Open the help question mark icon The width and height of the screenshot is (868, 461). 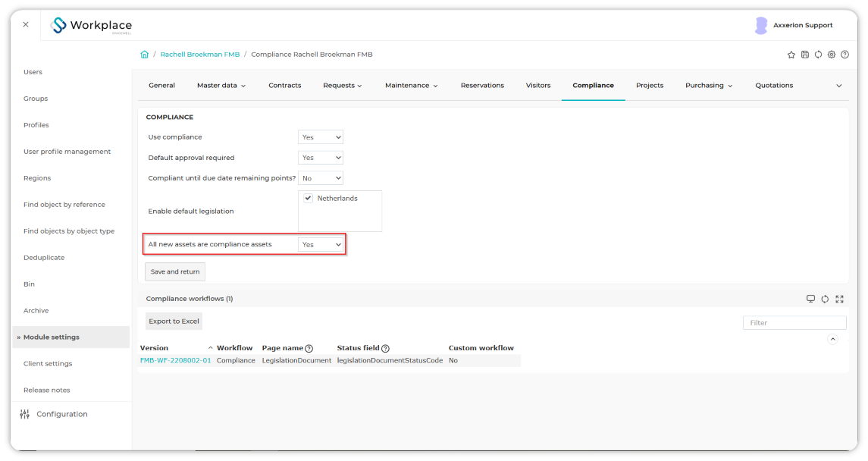coord(844,55)
